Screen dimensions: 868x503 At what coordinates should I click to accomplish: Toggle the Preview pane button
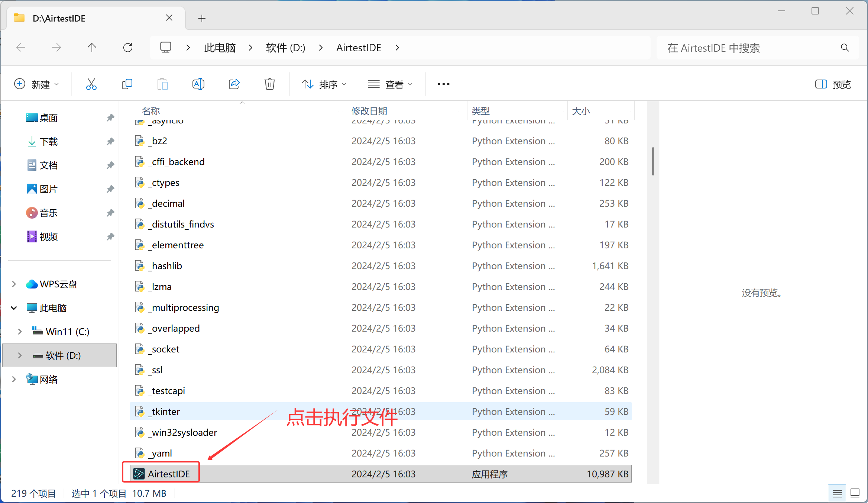(x=833, y=84)
